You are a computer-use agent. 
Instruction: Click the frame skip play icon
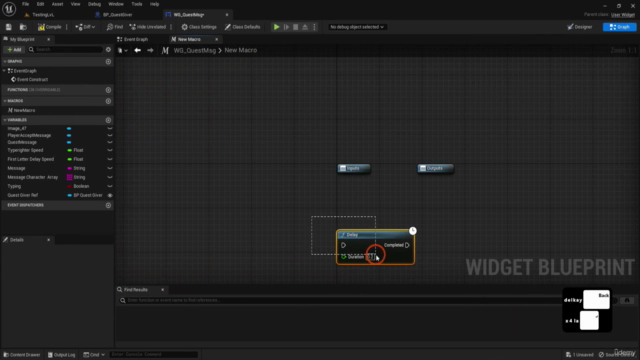[x=286, y=27]
